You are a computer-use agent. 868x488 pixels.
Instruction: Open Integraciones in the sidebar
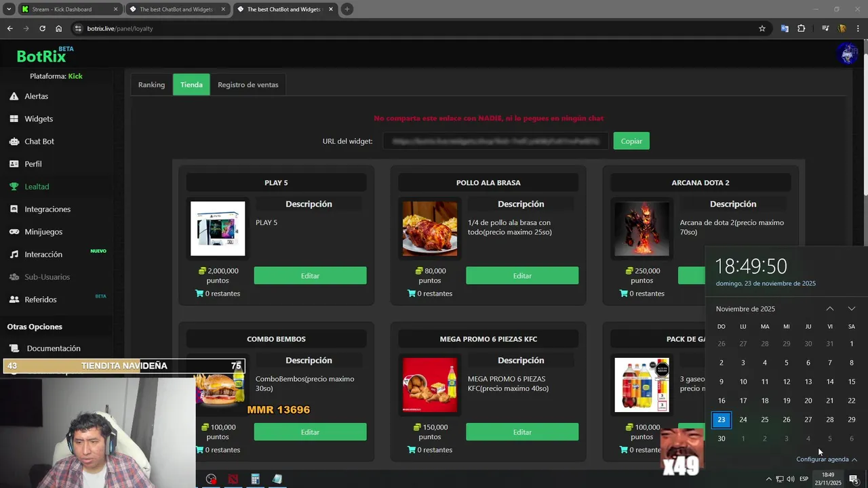(x=47, y=209)
